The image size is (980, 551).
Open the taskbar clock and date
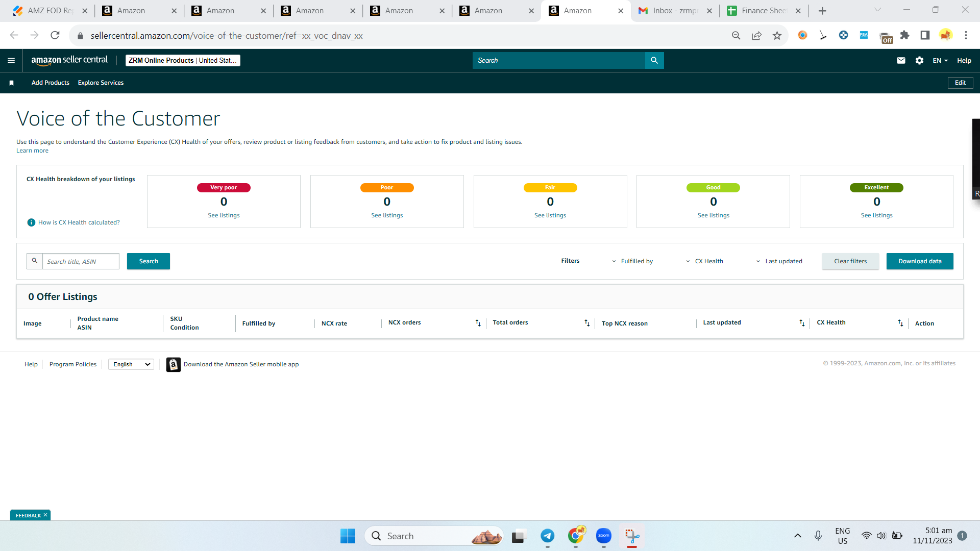[933, 536]
